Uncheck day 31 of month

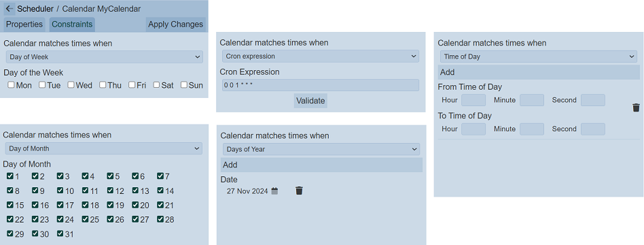60,233
